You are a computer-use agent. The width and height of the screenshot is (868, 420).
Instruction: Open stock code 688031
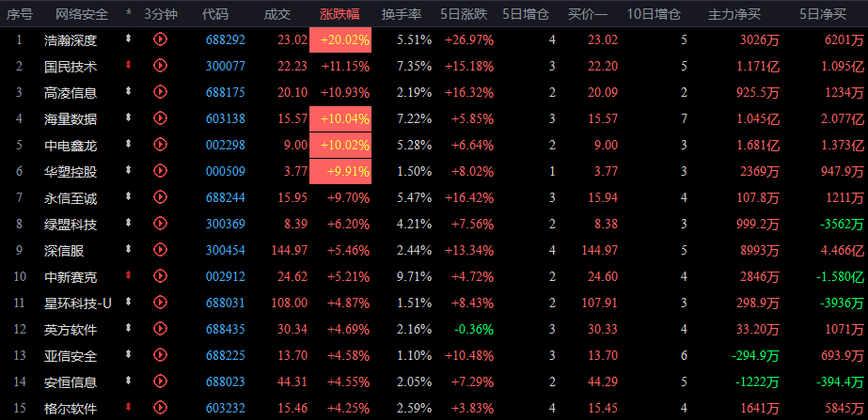pyautogui.click(x=226, y=303)
